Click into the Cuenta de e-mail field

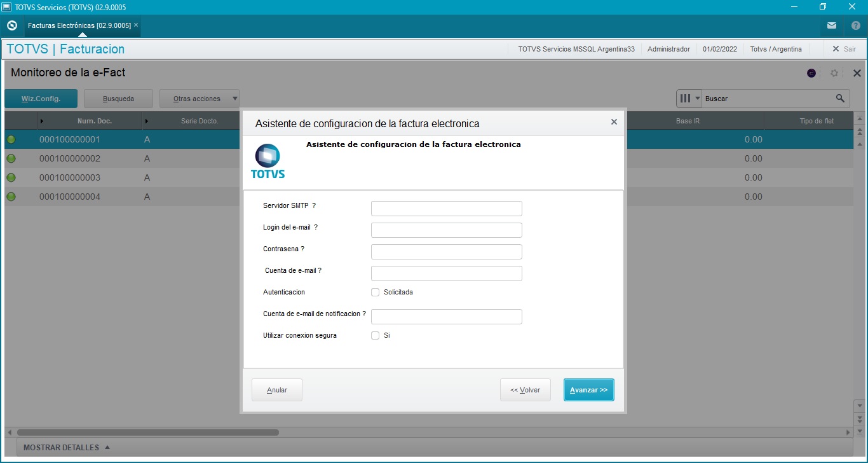click(x=447, y=273)
